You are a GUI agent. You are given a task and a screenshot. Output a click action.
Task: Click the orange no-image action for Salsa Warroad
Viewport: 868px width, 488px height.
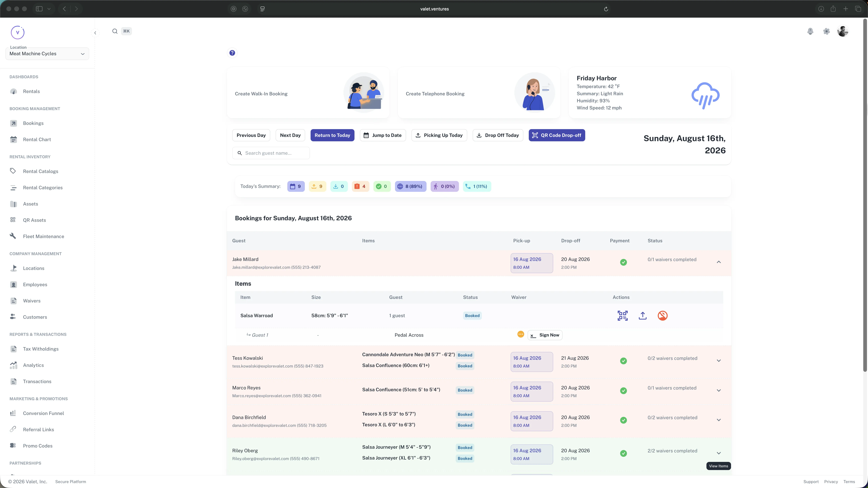pos(663,315)
